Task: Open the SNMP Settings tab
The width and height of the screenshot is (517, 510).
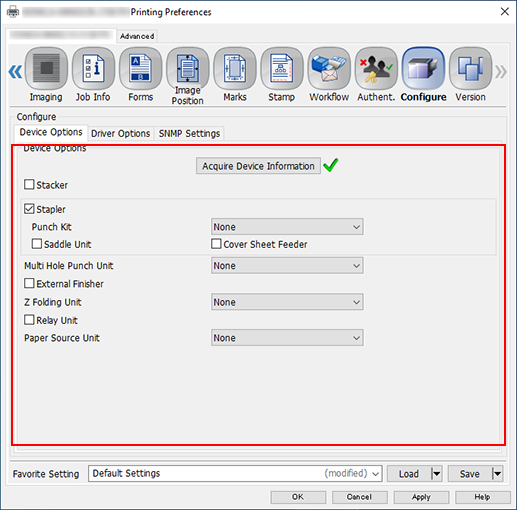Action: point(189,134)
